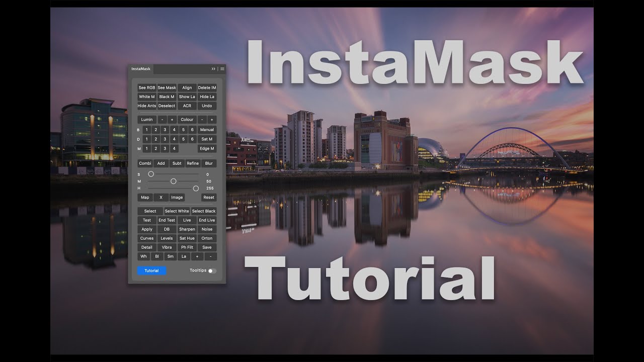This screenshot has width=644, height=362.
Task: Click the Deselect button
Action: pyautogui.click(x=167, y=106)
